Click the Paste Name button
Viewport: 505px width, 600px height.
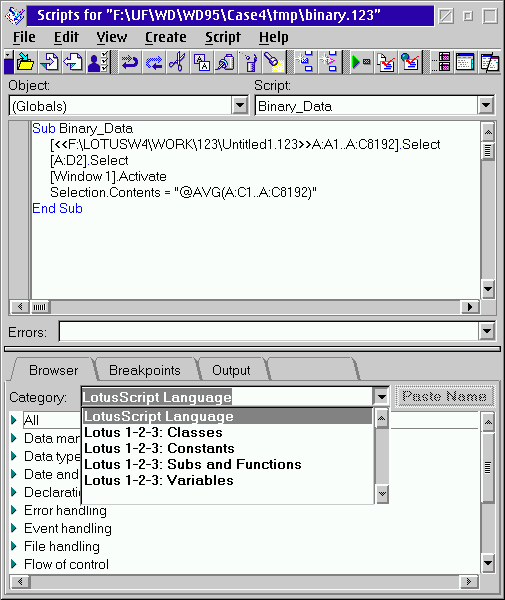click(x=445, y=396)
